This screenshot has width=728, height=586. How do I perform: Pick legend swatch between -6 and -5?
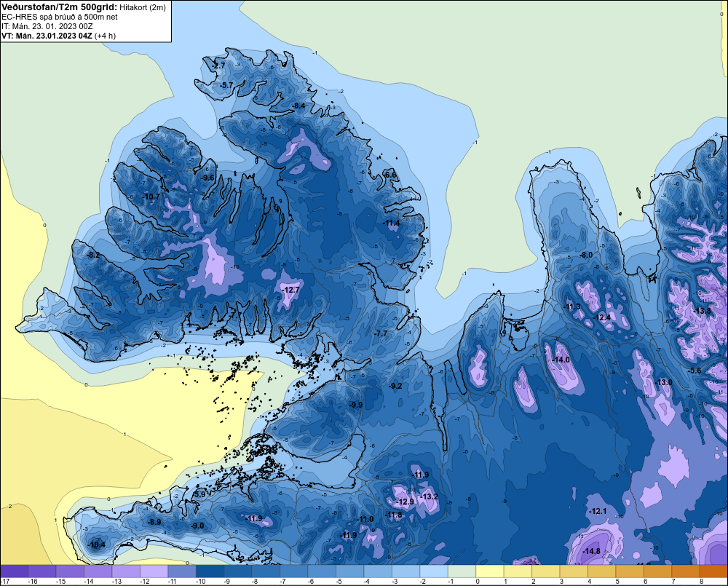coord(323,571)
